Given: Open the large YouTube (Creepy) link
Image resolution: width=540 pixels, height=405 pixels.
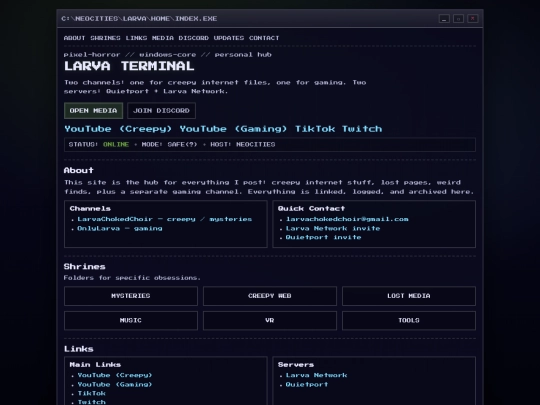Looking at the screenshot, I should tap(118, 129).
